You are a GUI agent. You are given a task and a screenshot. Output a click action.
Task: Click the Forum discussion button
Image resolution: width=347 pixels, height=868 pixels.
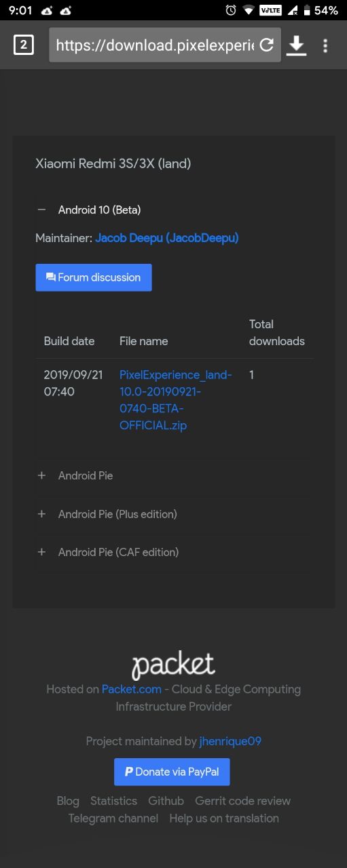point(94,277)
